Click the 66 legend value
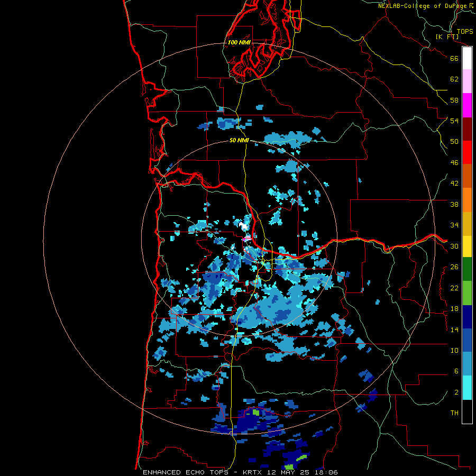The image size is (476, 476). (454, 58)
